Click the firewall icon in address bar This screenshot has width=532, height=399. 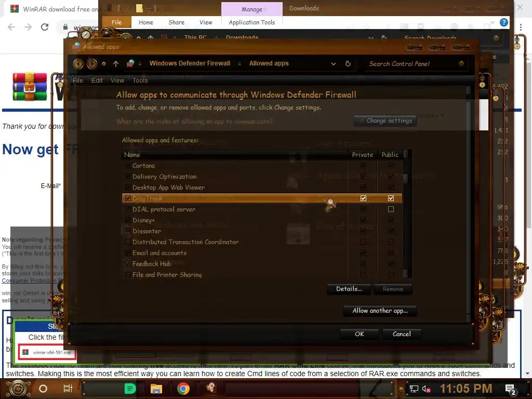(x=130, y=63)
